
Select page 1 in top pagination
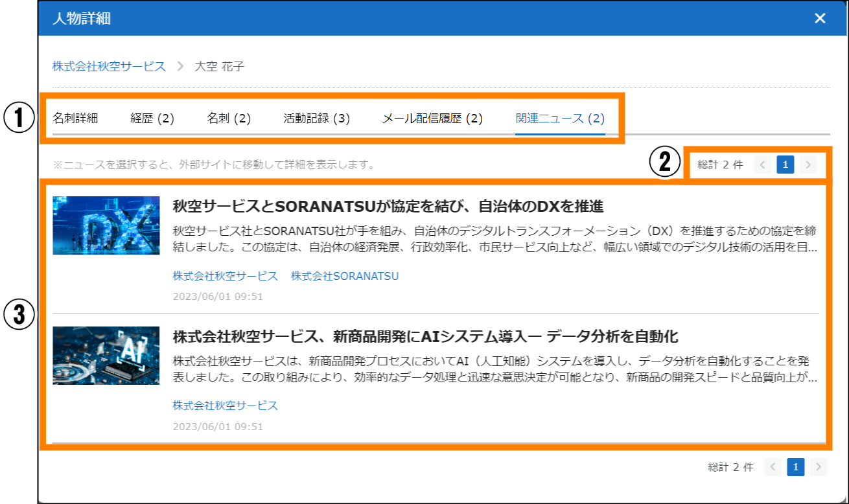(x=785, y=165)
